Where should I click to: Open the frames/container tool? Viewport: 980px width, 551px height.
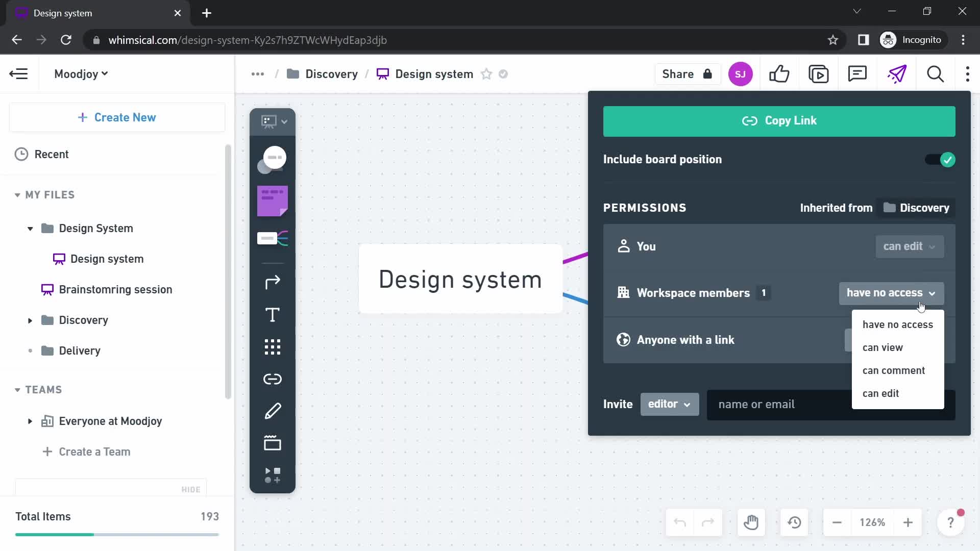click(x=272, y=444)
